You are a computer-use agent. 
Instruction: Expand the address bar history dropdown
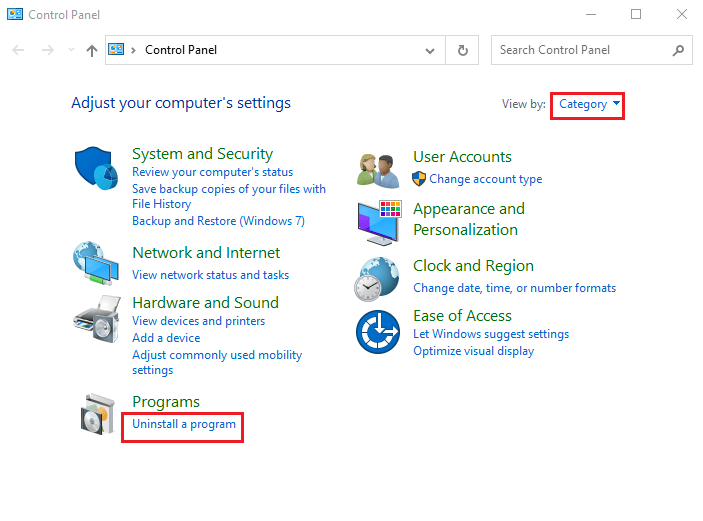point(430,50)
